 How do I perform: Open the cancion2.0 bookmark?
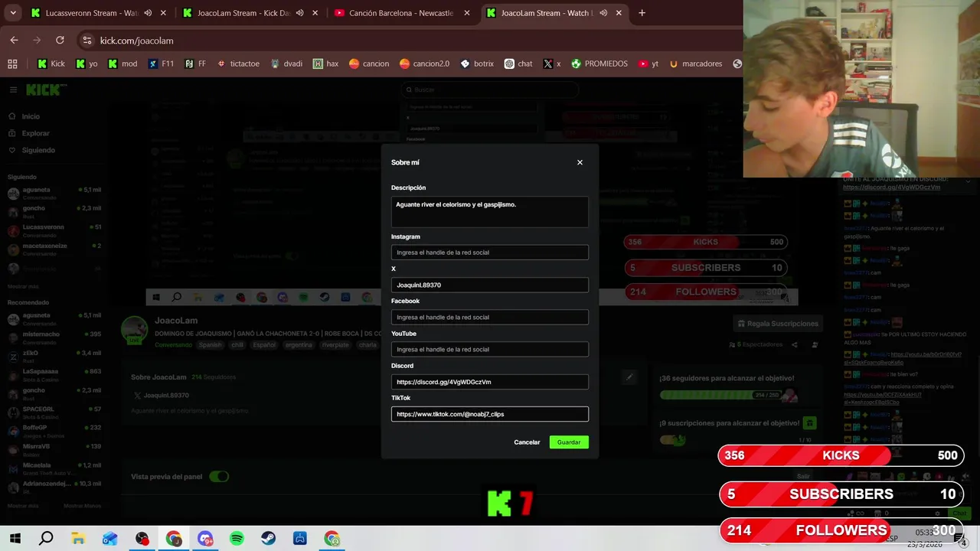click(424, 64)
